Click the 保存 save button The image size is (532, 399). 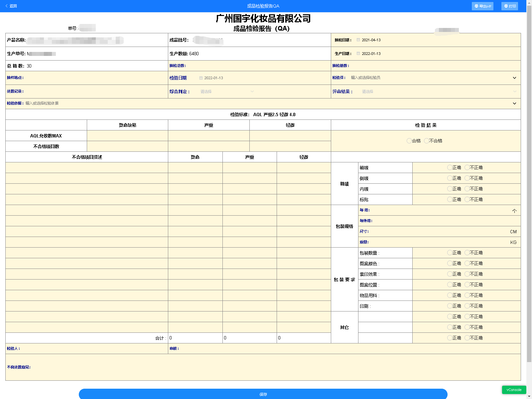pyautogui.click(x=263, y=394)
